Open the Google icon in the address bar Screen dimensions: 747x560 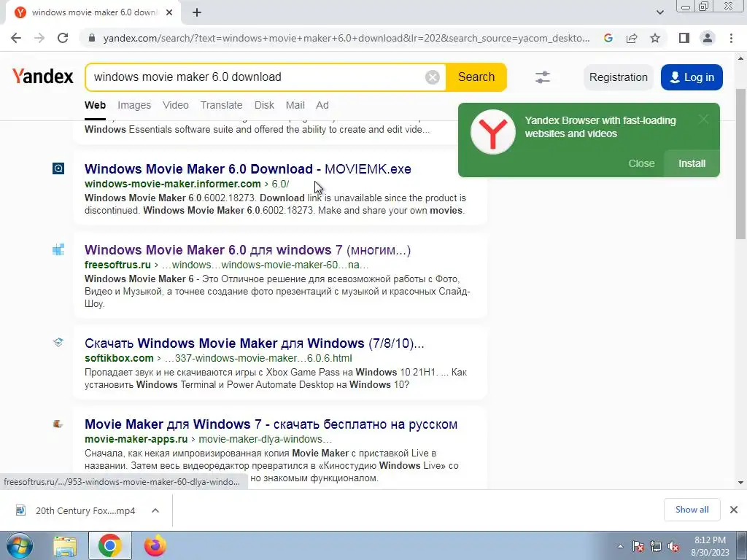pos(608,38)
